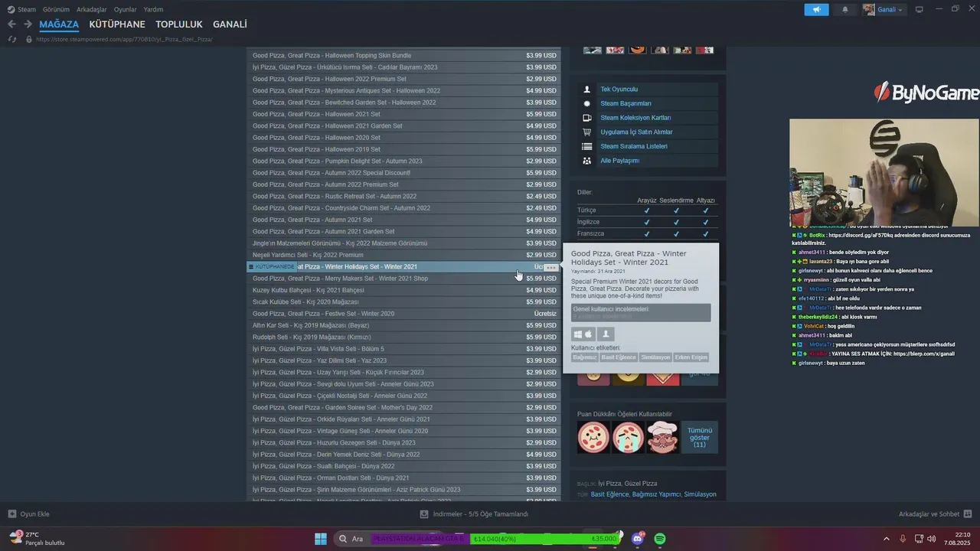
Task: Click the shopping cart in-app purchases icon
Action: tap(586, 132)
